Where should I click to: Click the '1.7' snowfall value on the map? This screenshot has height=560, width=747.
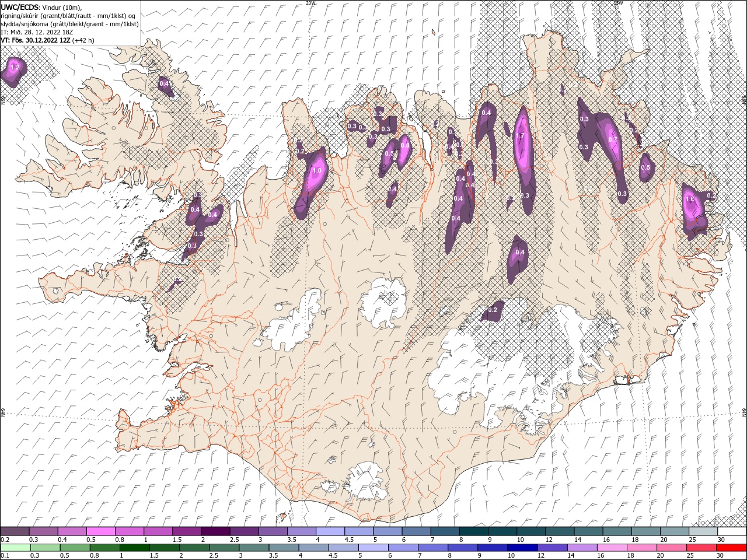click(x=521, y=135)
